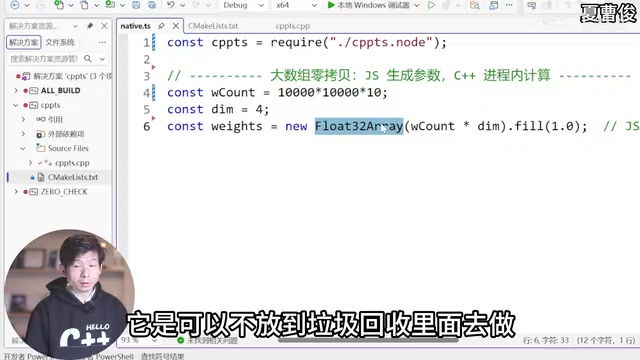Start debugging with 本地 Windows 调试器
640x360 pixels.
[x=368, y=5]
